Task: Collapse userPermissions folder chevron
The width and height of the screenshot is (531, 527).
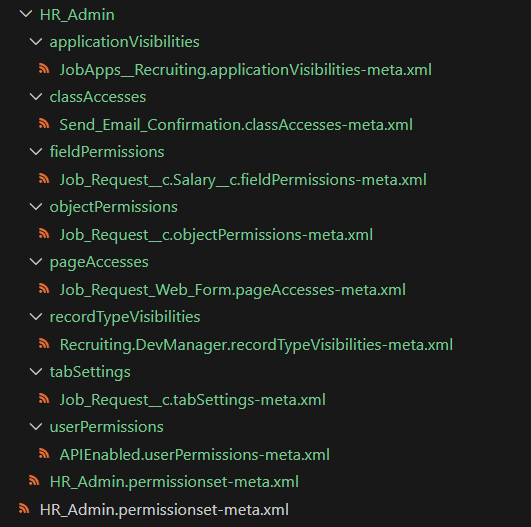Action: (36, 427)
